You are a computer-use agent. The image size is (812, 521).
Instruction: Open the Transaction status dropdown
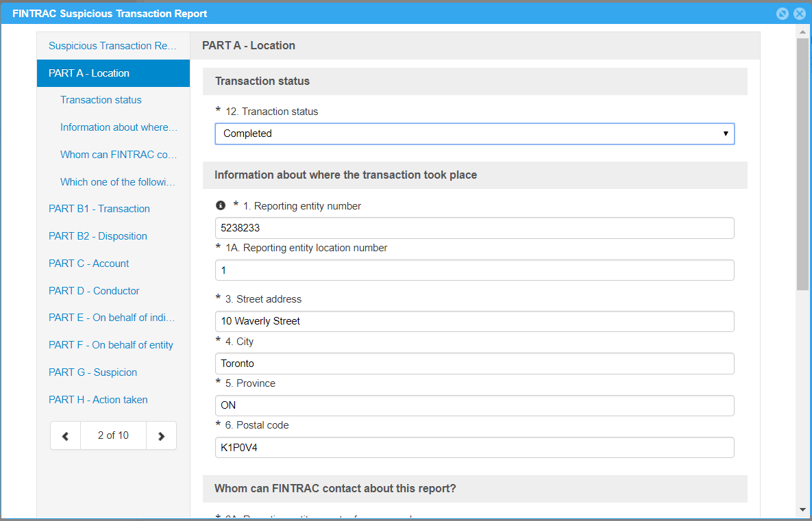(x=474, y=134)
